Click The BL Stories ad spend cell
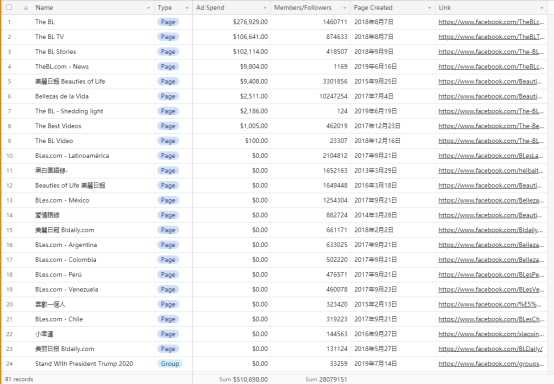 [x=231, y=52]
